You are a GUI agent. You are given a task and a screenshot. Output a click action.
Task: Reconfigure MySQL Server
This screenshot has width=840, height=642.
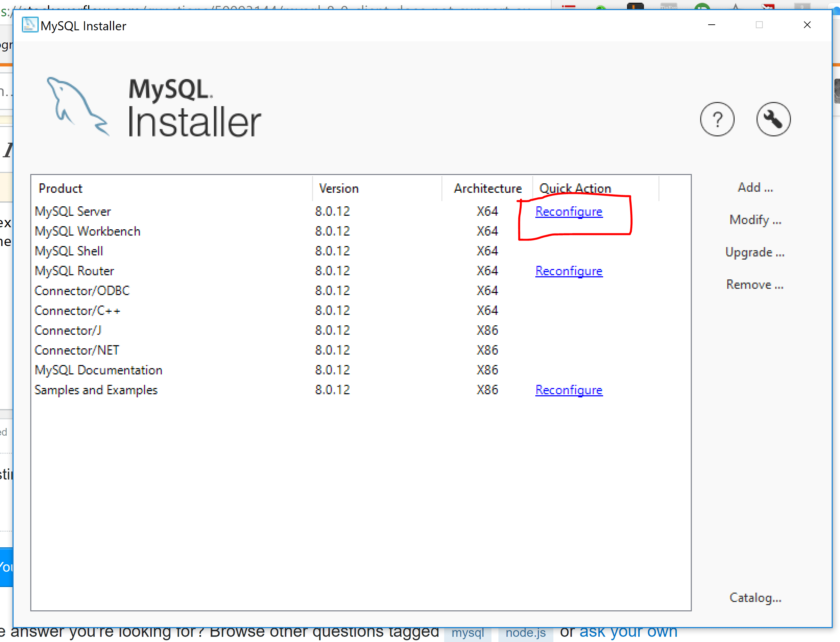568,211
